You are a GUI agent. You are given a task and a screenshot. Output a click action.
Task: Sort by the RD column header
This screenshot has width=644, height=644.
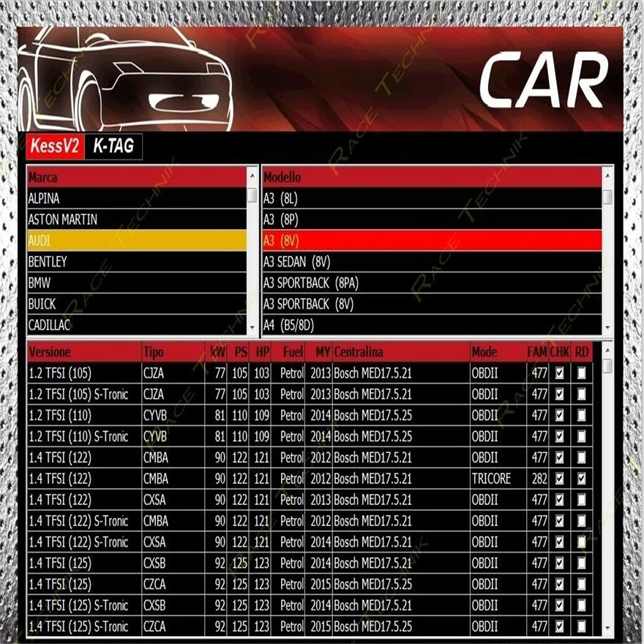coord(582,352)
